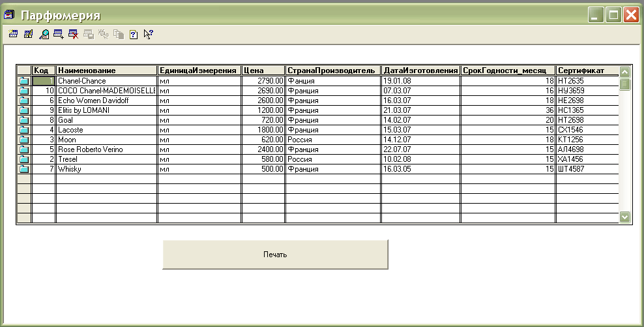Viewport: 644px width, 327px height.
Task: Click the price cell 2690.00
Action: coord(263,91)
